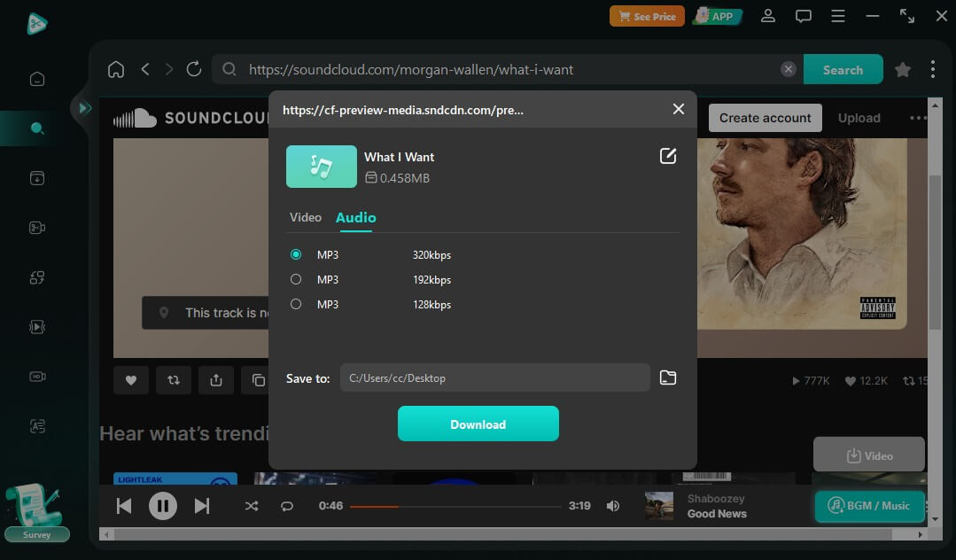The width and height of the screenshot is (956, 560).
Task: Reload the current page
Action: coord(194,69)
